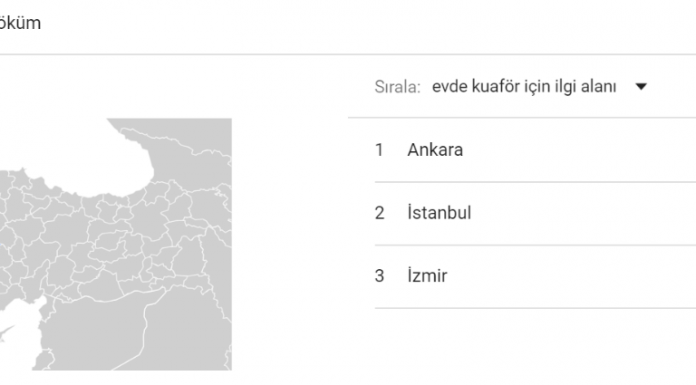Select İzmir in the region list
This screenshot has width=696, height=385.
(x=427, y=276)
